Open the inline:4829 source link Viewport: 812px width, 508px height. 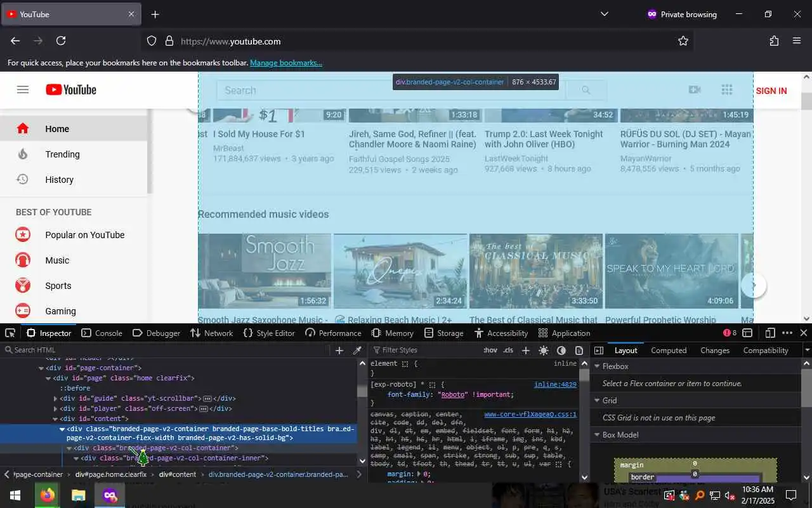point(555,384)
